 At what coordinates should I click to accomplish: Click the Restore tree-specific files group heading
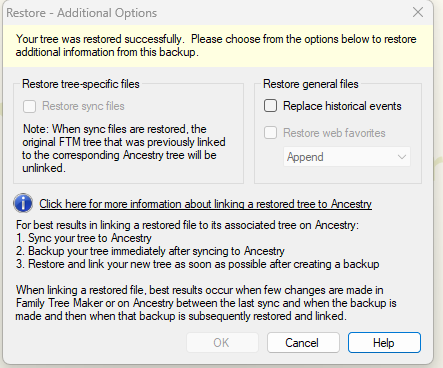(x=81, y=84)
